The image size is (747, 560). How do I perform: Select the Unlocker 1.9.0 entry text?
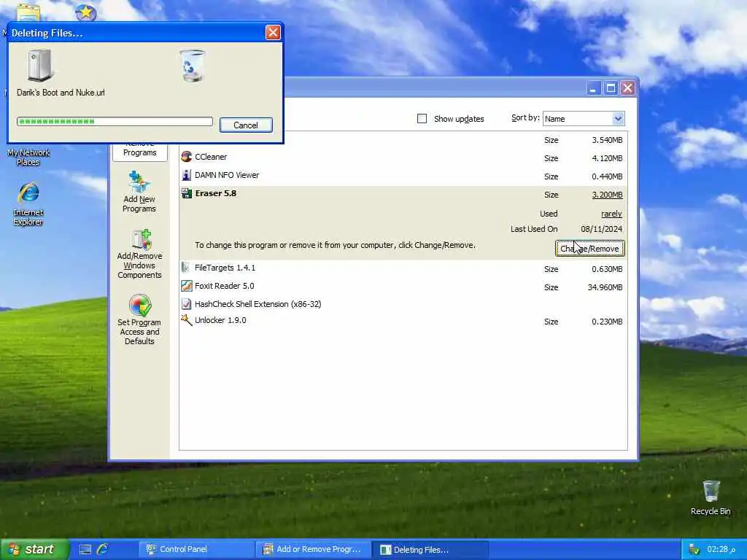click(x=220, y=320)
